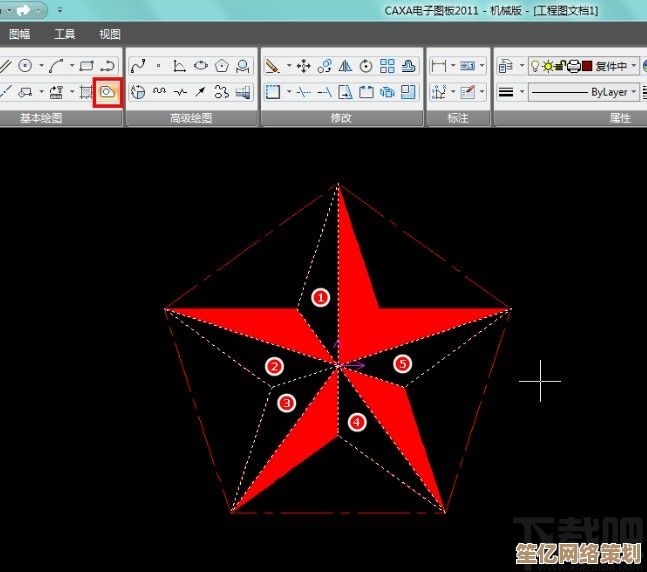Select the Arc drawing tool
Viewport: 647px width, 572px height.
pyautogui.click(x=56, y=66)
